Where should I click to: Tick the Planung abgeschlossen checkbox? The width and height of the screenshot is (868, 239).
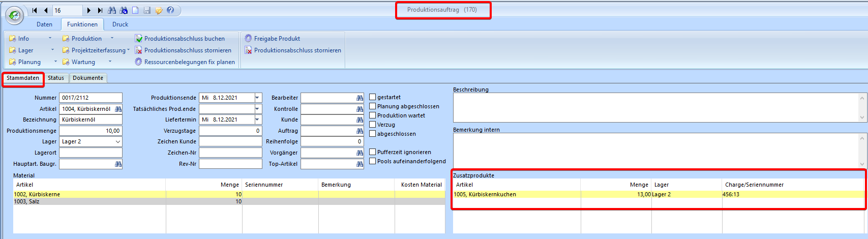click(x=373, y=106)
